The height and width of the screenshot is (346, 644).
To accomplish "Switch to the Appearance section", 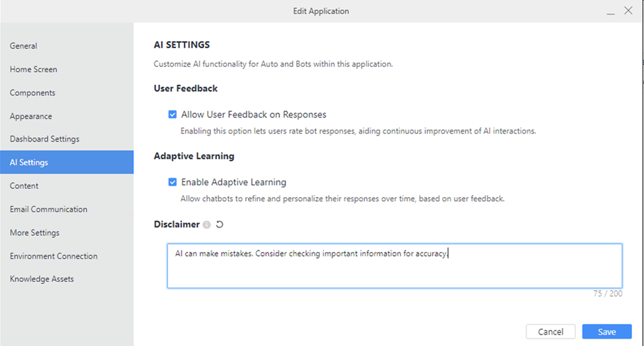I will pyautogui.click(x=31, y=116).
